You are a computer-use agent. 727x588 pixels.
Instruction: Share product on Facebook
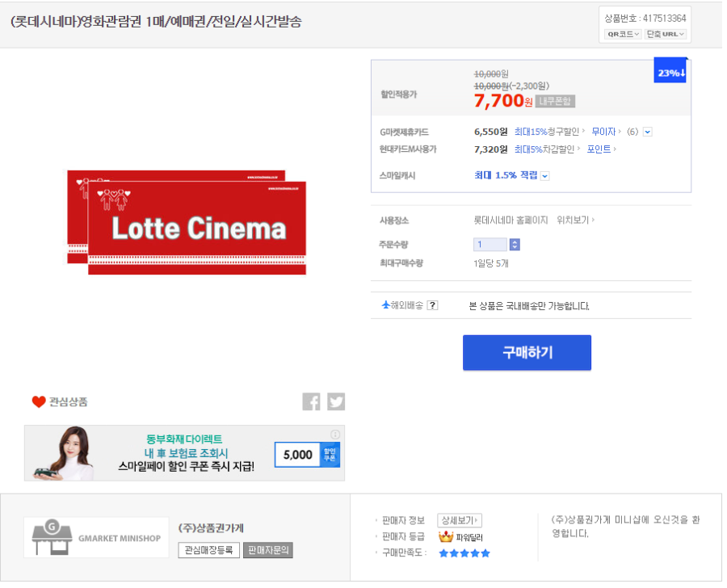point(311,401)
